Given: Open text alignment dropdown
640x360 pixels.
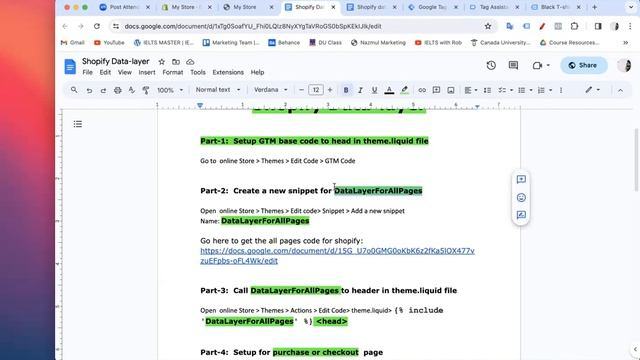Looking at the screenshot, I should click(x=471, y=90).
